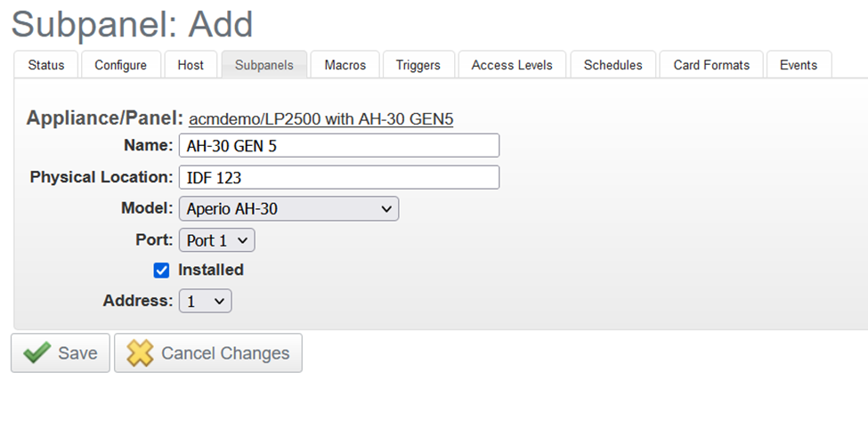Image resolution: width=868 pixels, height=421 pixels.
Task: Click the Address: field label
Action: (138, 301)
